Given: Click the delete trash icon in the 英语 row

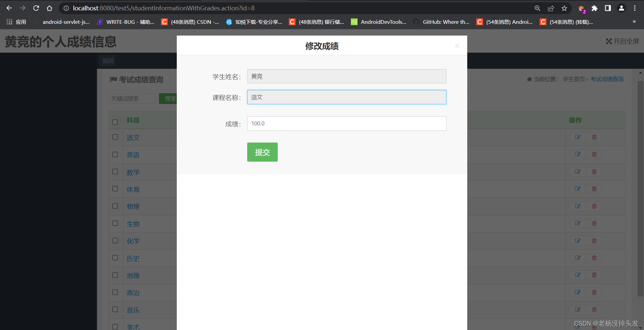Looking at the screenshot, I should pos(594,154).
